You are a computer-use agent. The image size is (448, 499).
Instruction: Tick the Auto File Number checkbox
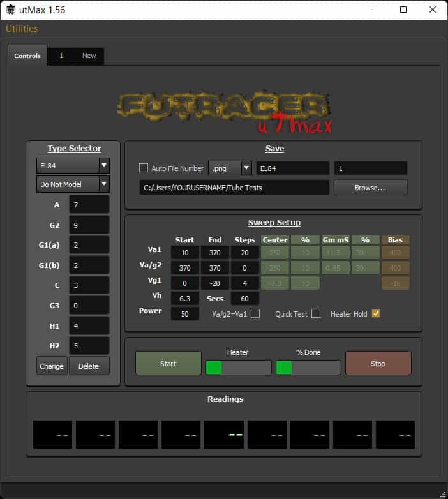tap(144, 168)
